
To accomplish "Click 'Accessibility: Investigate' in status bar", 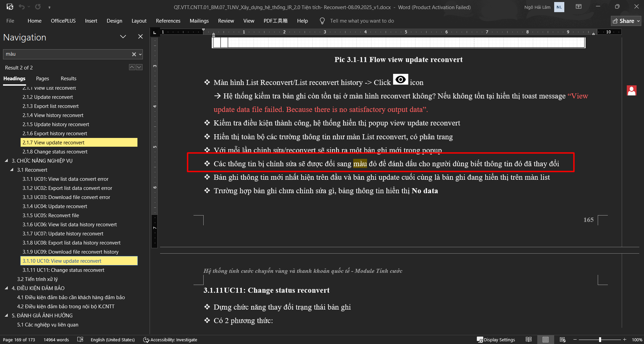I will tap(170, 340).
